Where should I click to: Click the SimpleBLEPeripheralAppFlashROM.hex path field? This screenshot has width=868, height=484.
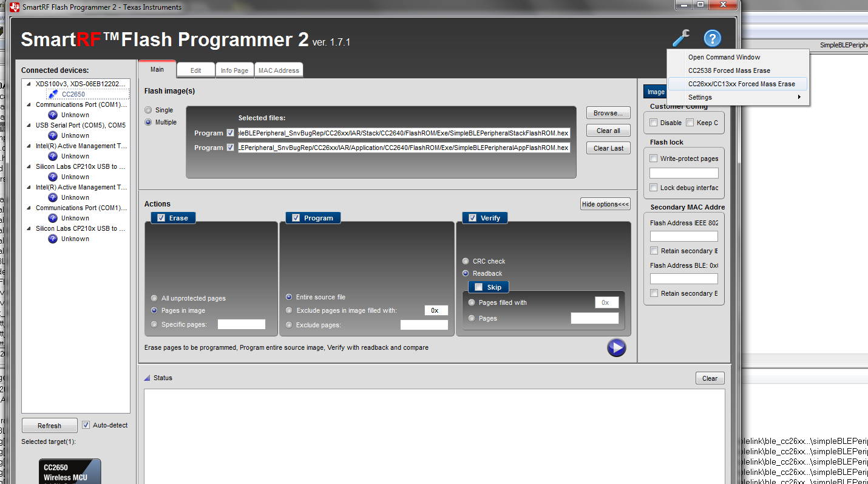click(404, 148)
